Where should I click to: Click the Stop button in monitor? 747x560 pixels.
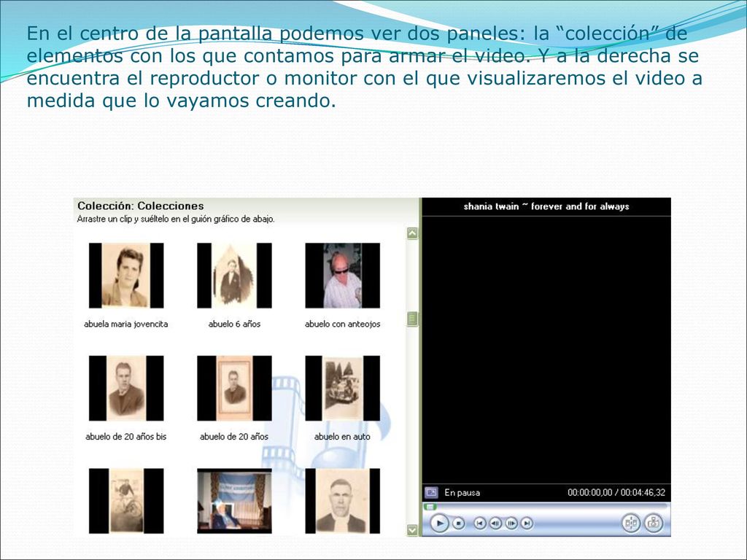[458, 524]
